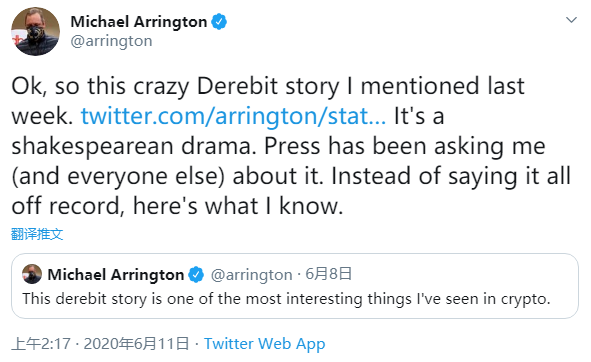
Task: Open the quoted tweet about the derebit story
Action: tap(286, 299)
